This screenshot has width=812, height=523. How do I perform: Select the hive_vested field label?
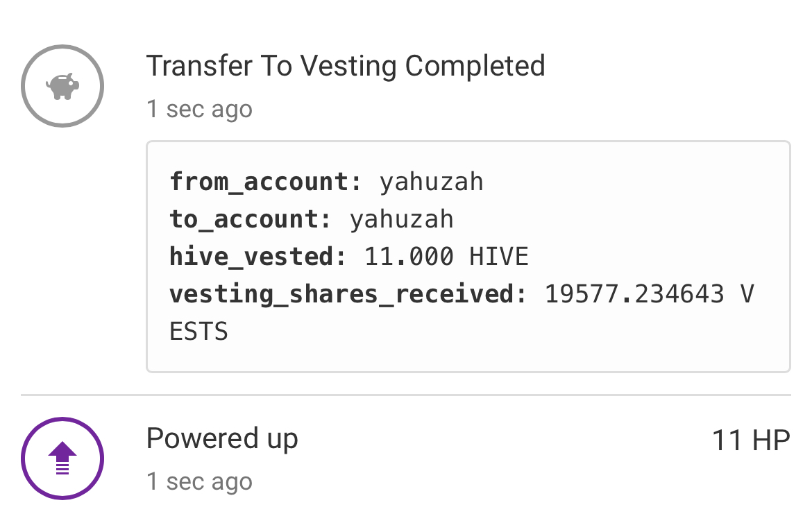pos(258,257)
